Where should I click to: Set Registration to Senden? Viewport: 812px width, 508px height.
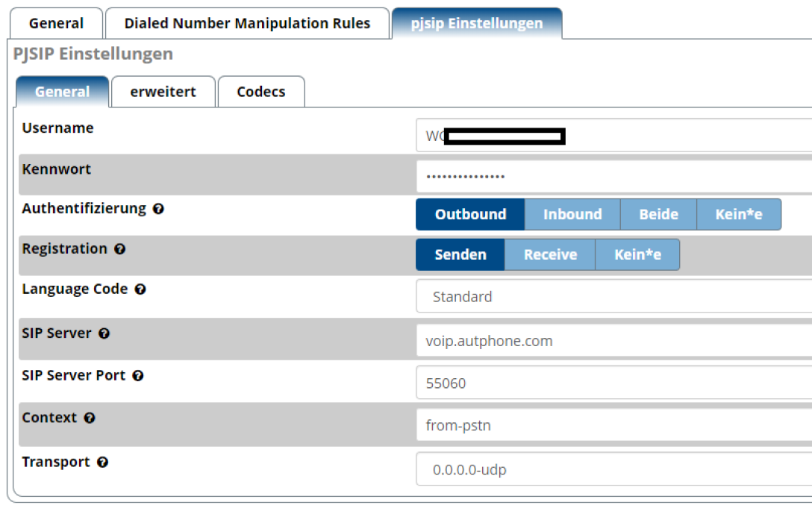460,254
